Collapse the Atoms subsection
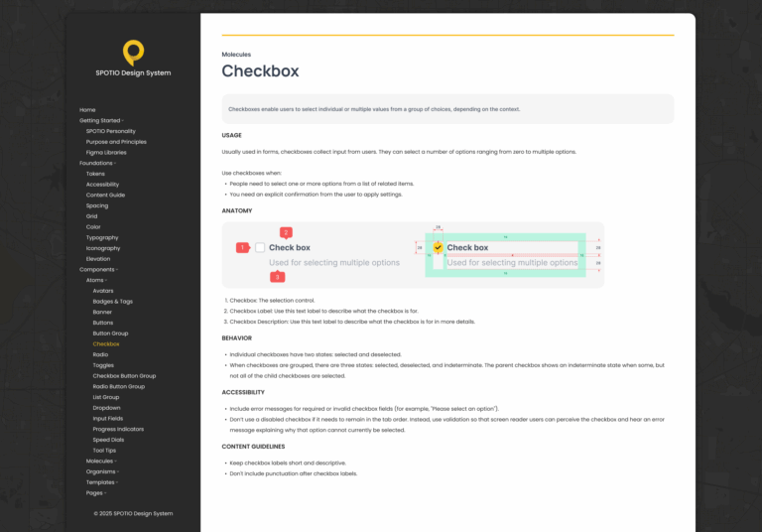762x532 pixels. [x=96, y=281]
